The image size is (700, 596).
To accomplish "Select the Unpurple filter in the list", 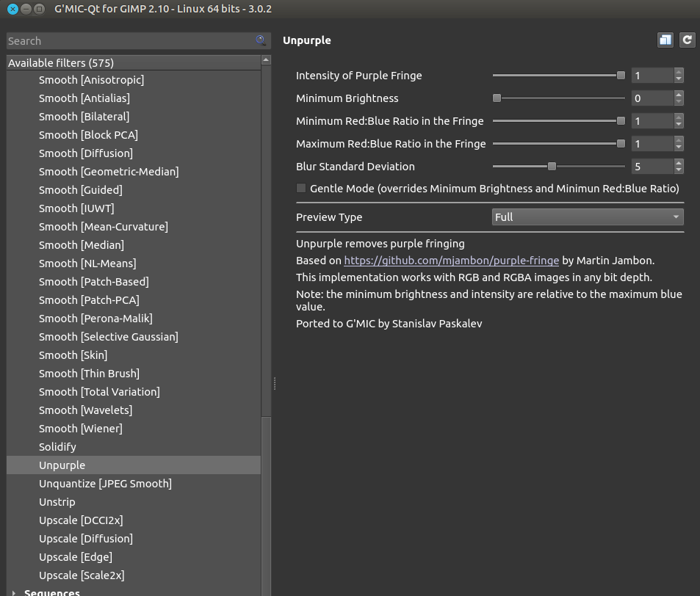I will click(x=134, y=465).
